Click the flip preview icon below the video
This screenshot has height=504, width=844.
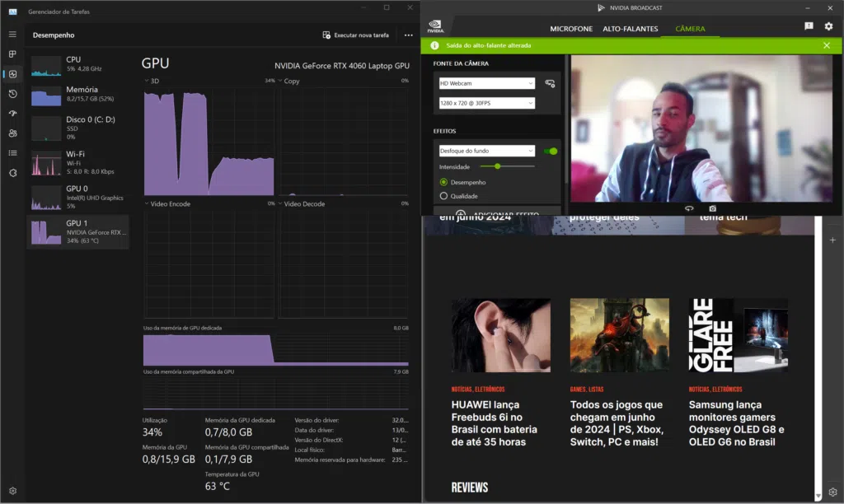coord(689,209)
